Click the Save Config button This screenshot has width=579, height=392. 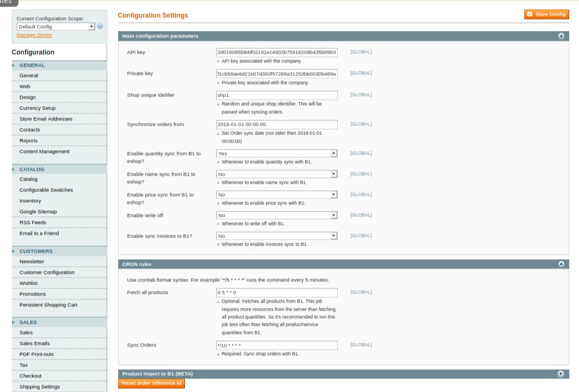click(547, 14)
